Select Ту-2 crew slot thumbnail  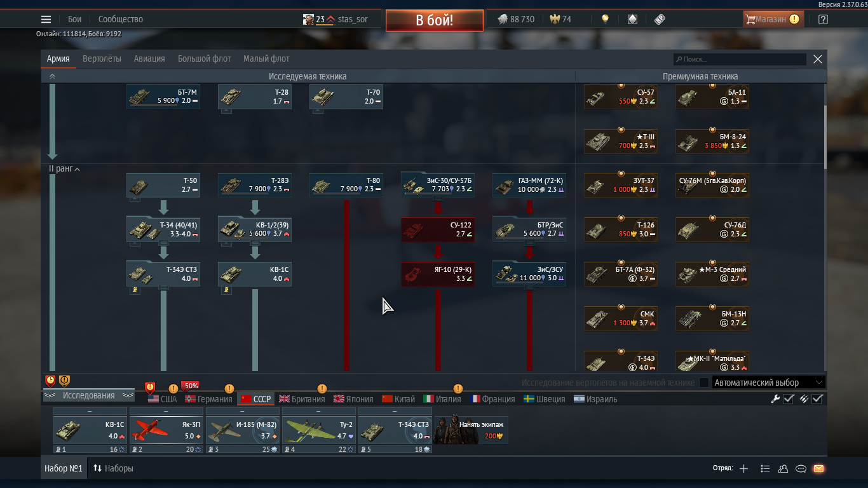(319, 430)
